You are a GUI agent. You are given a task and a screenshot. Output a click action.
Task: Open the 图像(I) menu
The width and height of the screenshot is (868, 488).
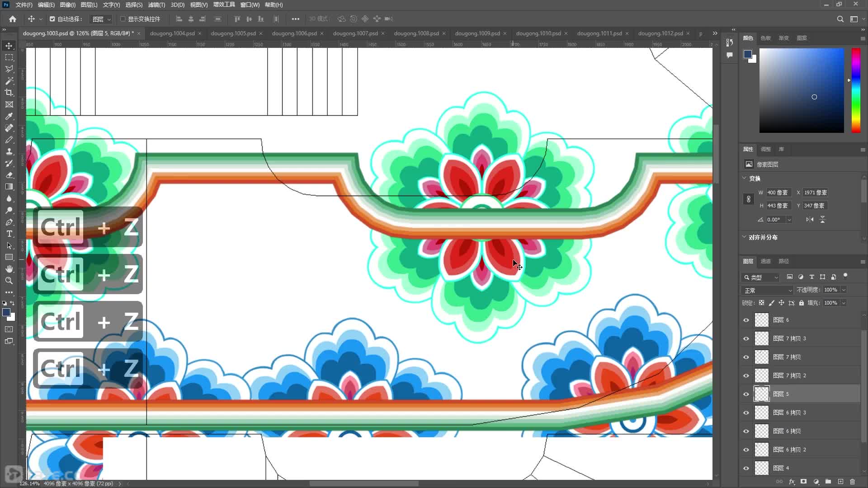[x=68, y=5]
